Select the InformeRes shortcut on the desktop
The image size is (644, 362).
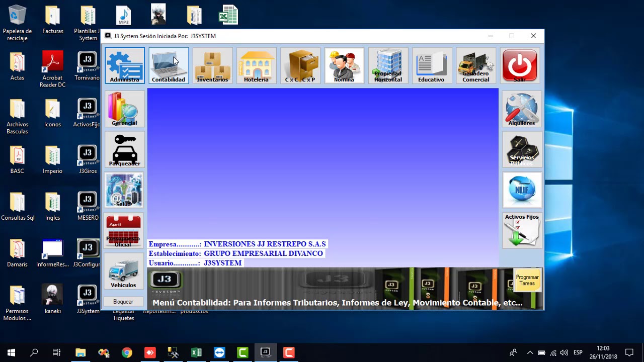coord(53,253)
